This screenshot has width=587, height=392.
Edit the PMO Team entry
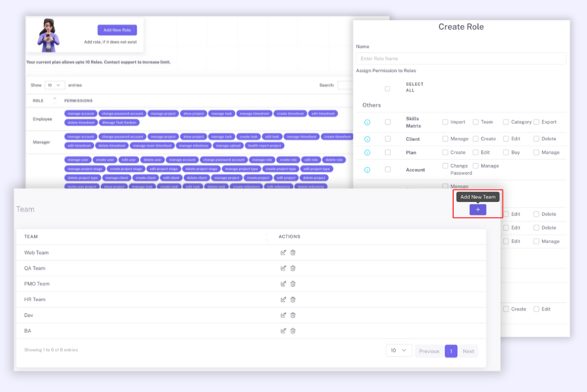284,284
